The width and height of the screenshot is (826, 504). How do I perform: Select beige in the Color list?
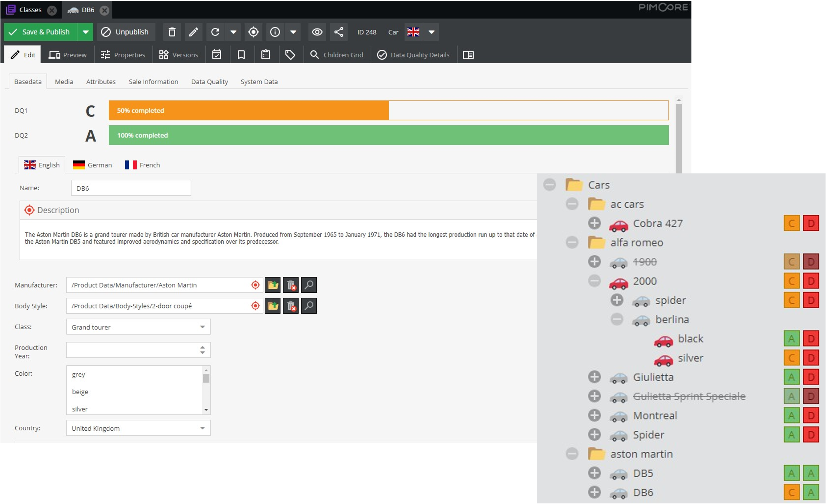click(x=80, y=392)
